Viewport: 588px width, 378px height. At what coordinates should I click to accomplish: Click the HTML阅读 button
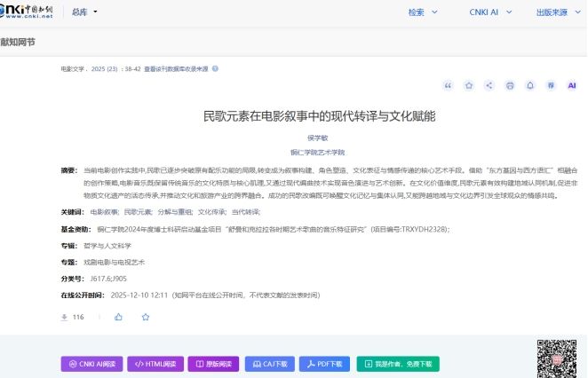click(x=152, y=364)
